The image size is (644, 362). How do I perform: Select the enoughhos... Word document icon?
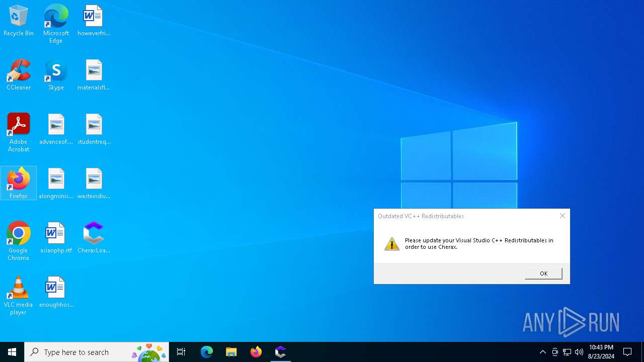[x=56, y=293]
